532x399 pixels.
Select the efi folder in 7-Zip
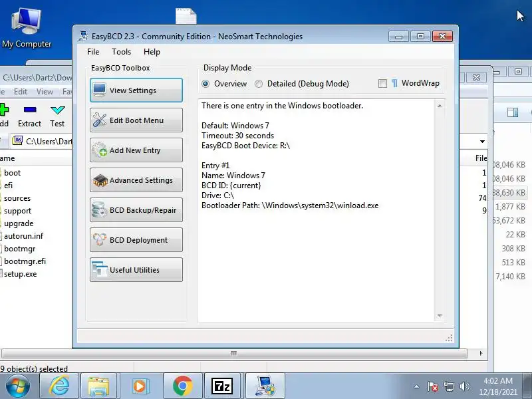coord(8,186)
